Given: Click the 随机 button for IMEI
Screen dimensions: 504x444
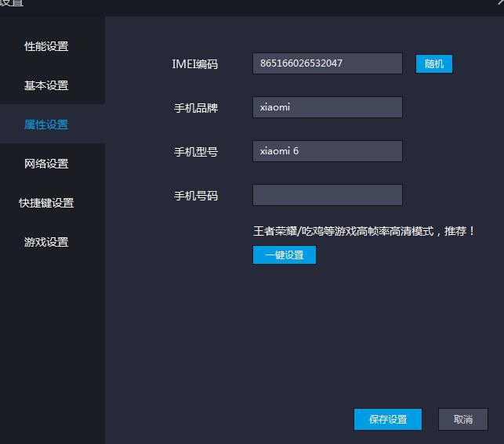Looking at the screenshot, I should pos(434,64).
